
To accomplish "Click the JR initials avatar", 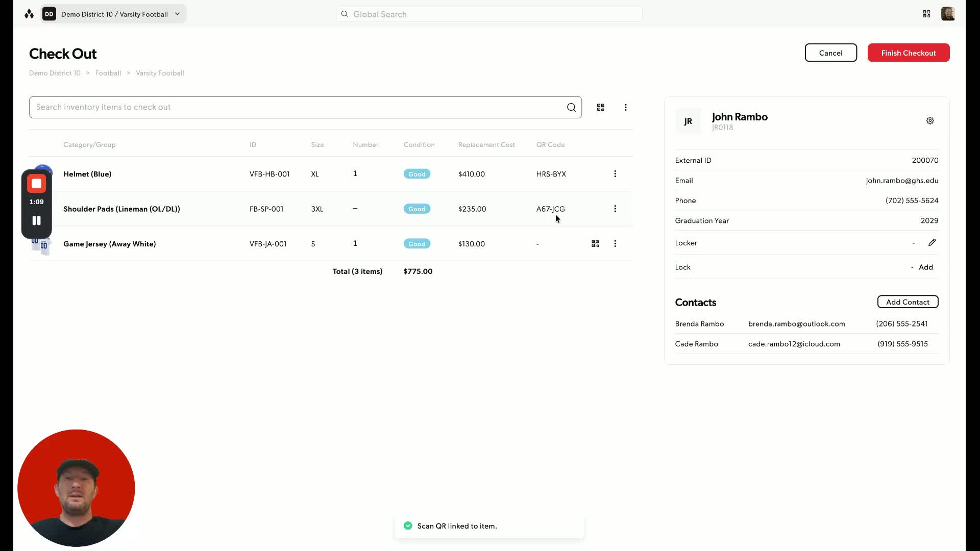I will coord(688,121).
